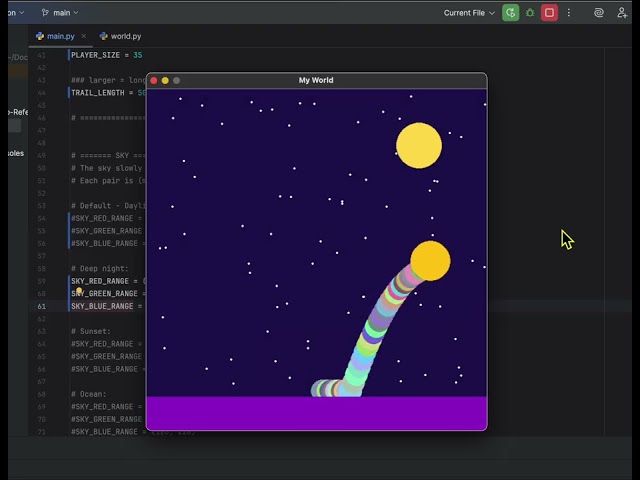Start debugging with the bug icon
This screenshot has width=640, height=480.
530,13
